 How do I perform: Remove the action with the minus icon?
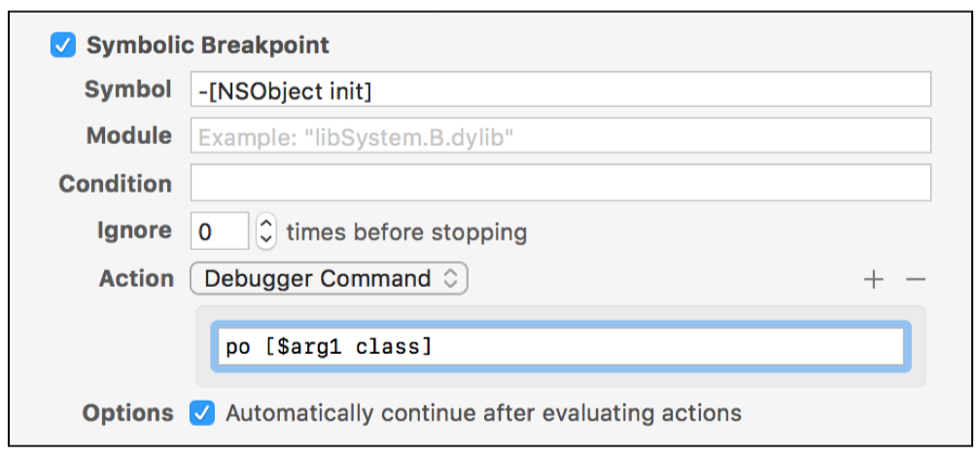tap(915, 280)
